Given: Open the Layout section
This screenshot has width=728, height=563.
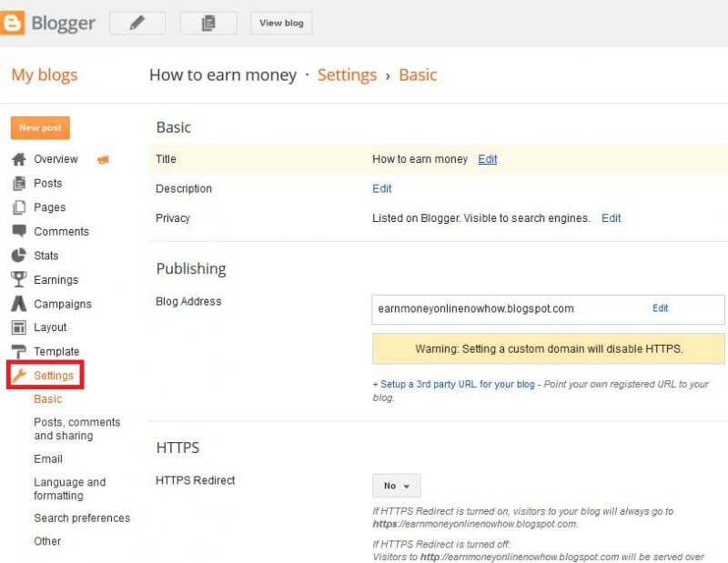Looking at the screenshot, I should pos(50,327).
